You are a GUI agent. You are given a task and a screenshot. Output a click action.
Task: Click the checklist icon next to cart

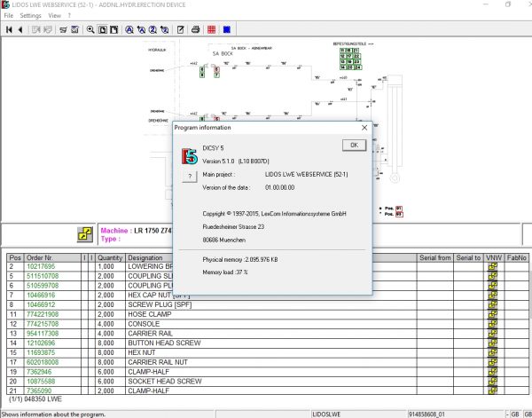tap(75, 29)
